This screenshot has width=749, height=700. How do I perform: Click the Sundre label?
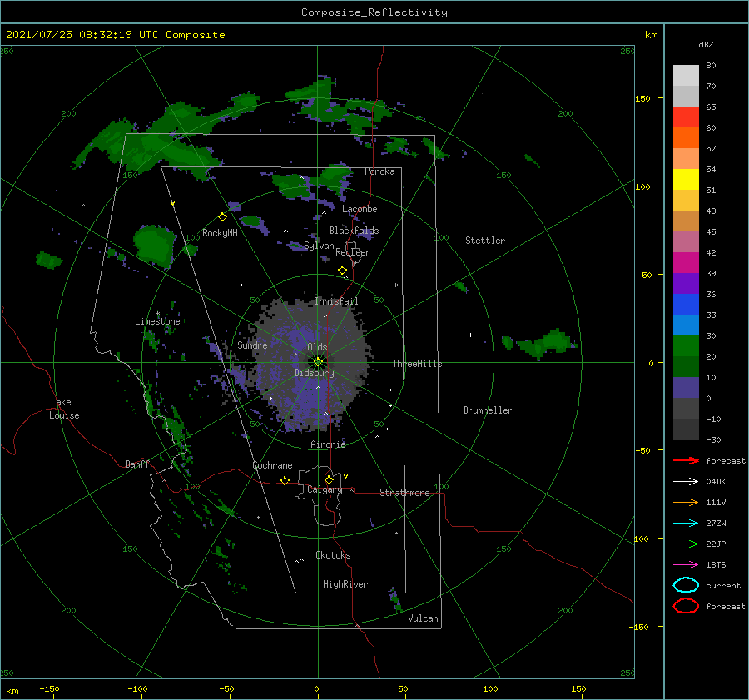[252, 345]
